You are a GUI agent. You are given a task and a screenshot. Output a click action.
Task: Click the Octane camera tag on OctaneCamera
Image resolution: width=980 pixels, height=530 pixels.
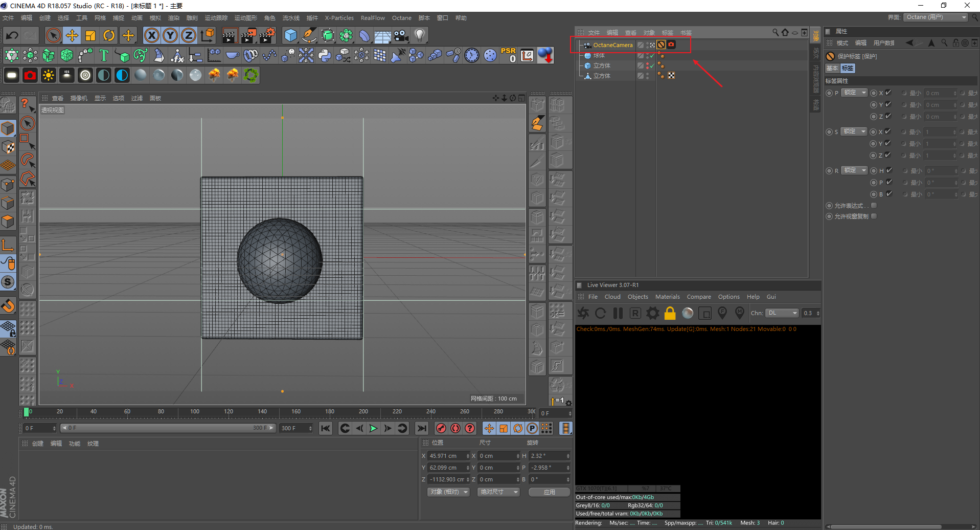(x=671, y=45)
